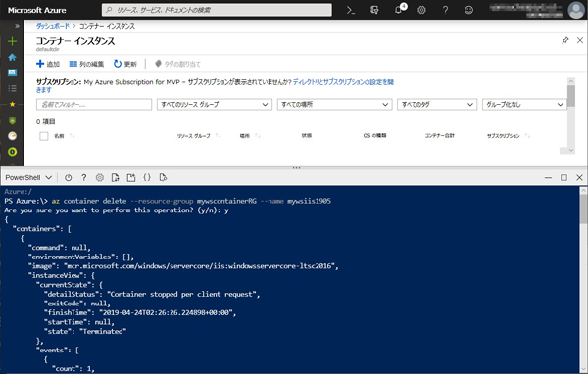Open the feedback smiley icon
This screenshot has height=374, width=588.
tap(468, 10)
